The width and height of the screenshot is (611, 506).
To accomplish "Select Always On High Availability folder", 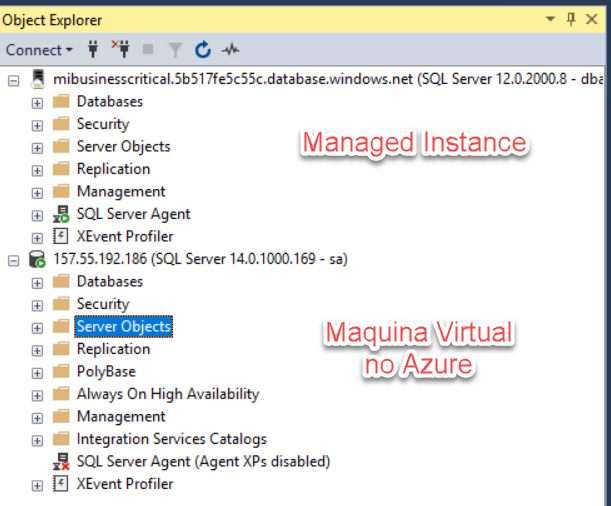I will [167, 394].
